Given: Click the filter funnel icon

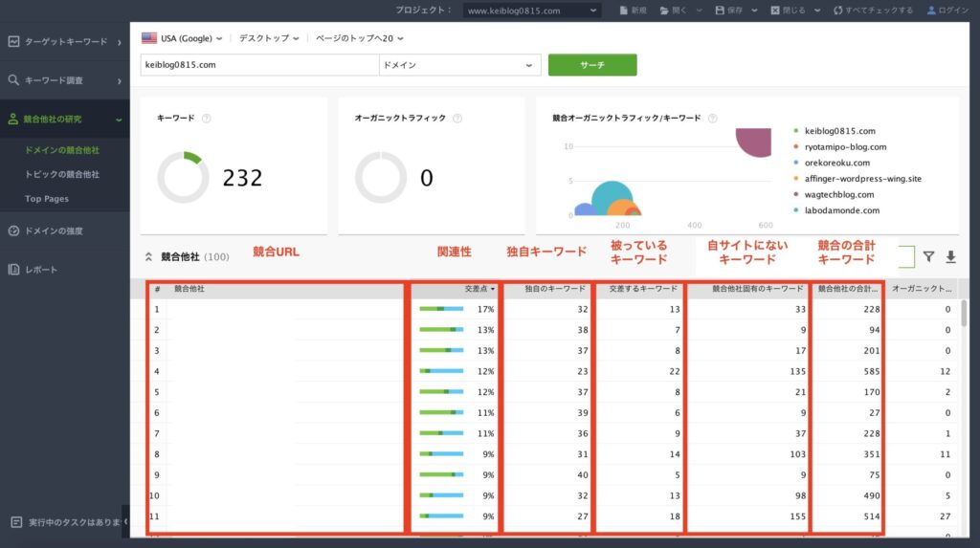Looking at the screenshot, I should tap(928, 257).
